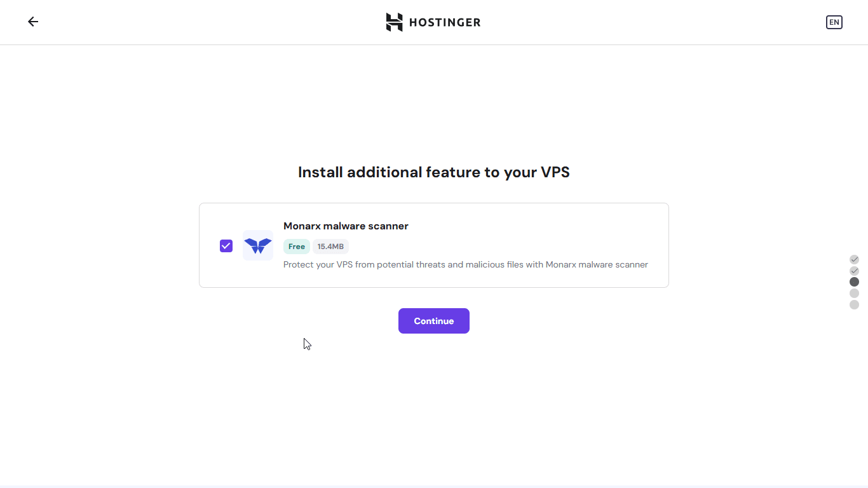
Task: Click the Monarx butterfly icon
Action: 258,245
